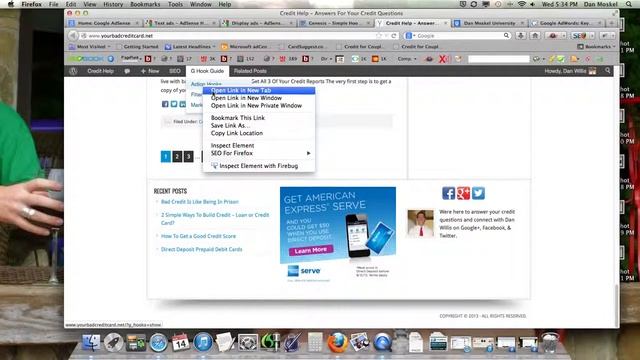This screenshot has height=360, width=640.
Task: Open the '2 Simple Ways To Build Credit' link
Action: 215,218
